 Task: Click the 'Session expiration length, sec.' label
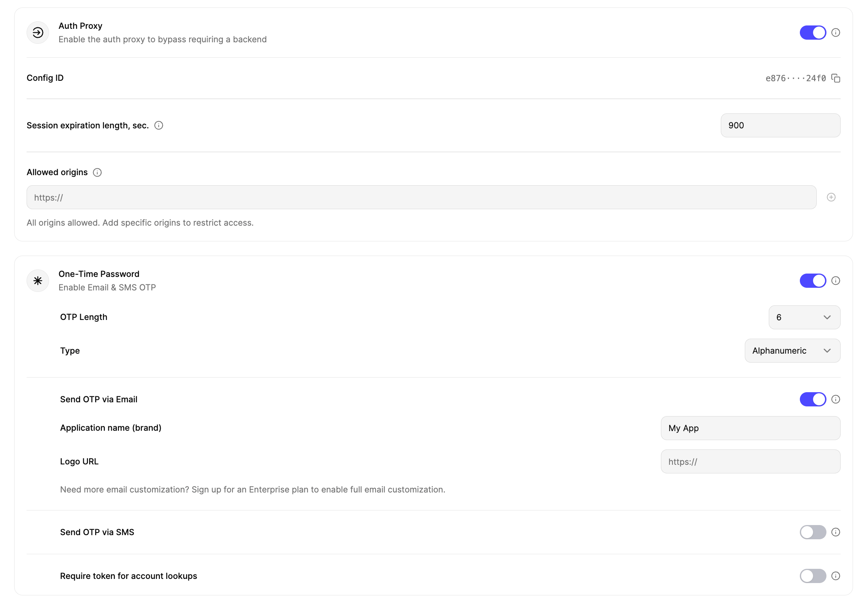pos(88,125)
